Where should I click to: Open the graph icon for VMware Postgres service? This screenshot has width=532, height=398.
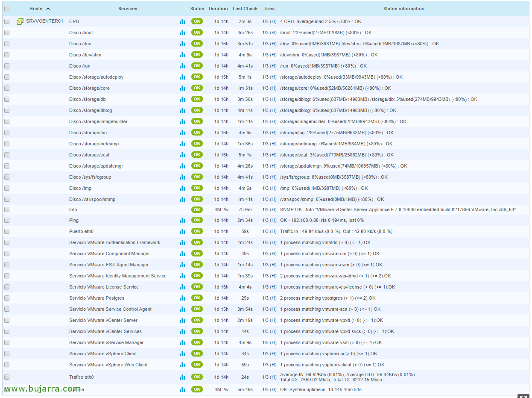click(182, 298)
